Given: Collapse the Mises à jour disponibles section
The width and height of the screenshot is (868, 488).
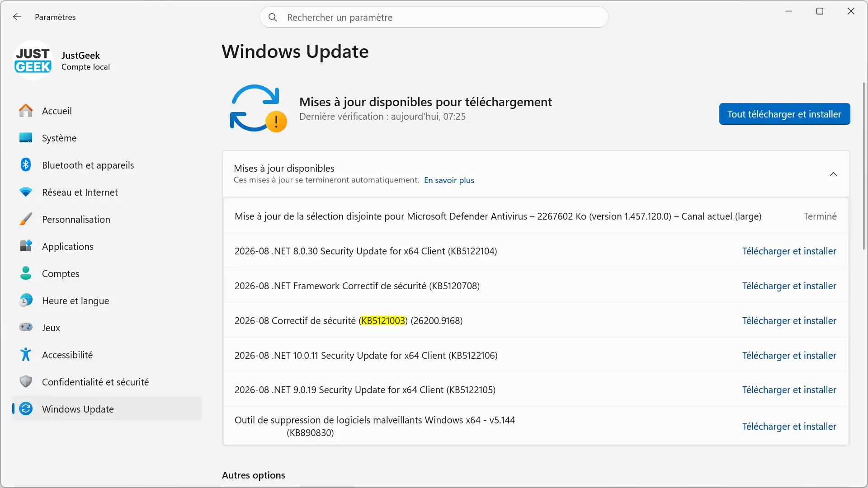Looking at the screenshot, I should (833, 174).
